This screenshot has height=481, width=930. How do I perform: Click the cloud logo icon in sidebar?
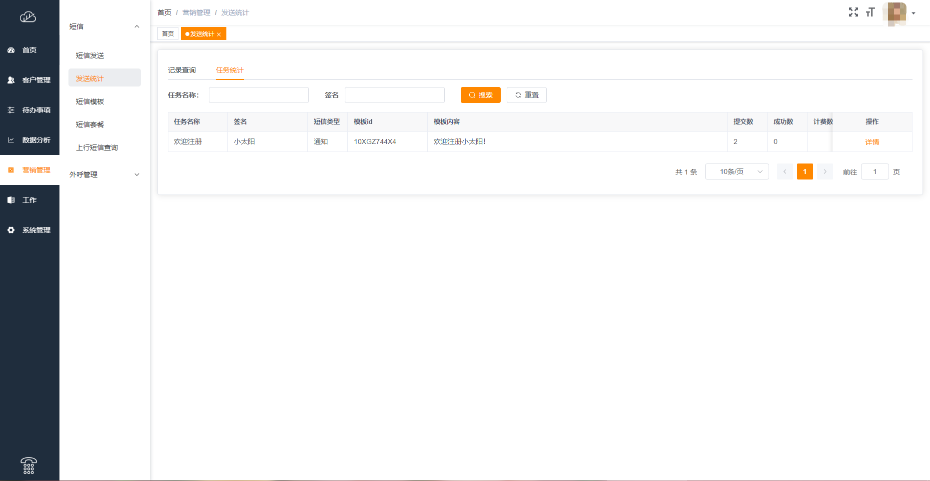pos(28,16)
